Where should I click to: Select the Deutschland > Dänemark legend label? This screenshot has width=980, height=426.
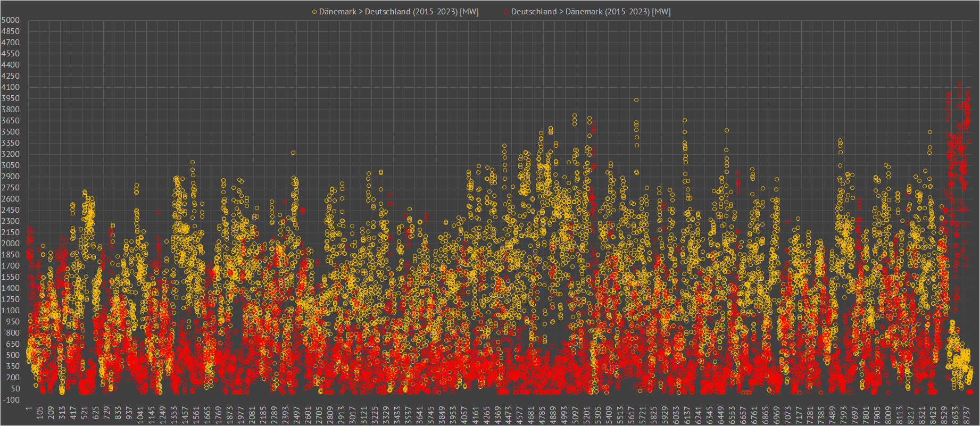pos(591,12)
